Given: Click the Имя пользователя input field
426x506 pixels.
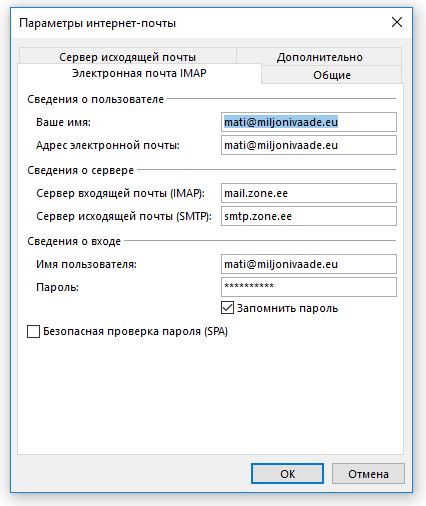Looking at the screenshot, I should point(309,264).
